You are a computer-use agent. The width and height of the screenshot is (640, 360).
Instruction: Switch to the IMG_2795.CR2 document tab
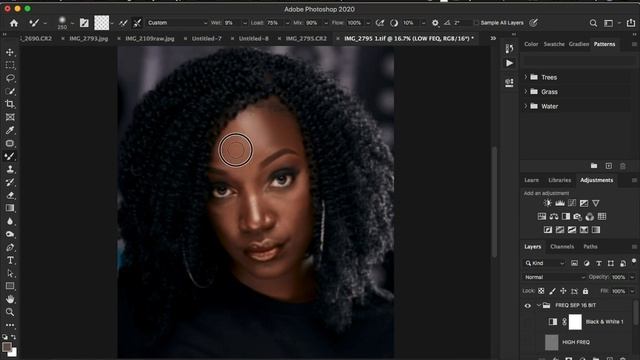pos(306,38)
